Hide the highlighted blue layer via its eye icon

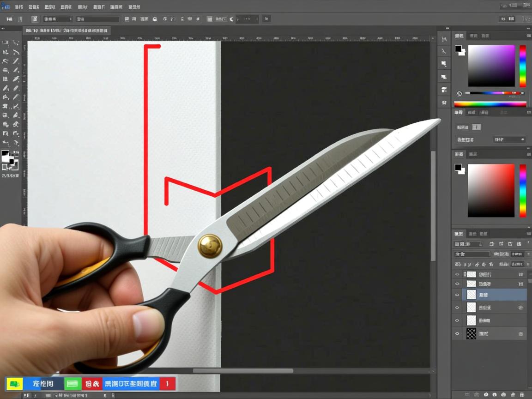pos(457,295)
